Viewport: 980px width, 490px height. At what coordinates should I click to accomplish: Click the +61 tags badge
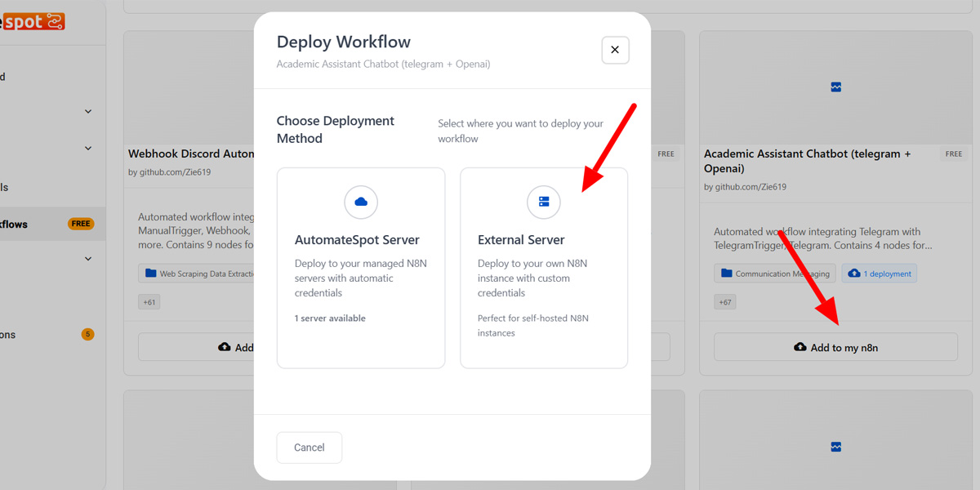149,302
